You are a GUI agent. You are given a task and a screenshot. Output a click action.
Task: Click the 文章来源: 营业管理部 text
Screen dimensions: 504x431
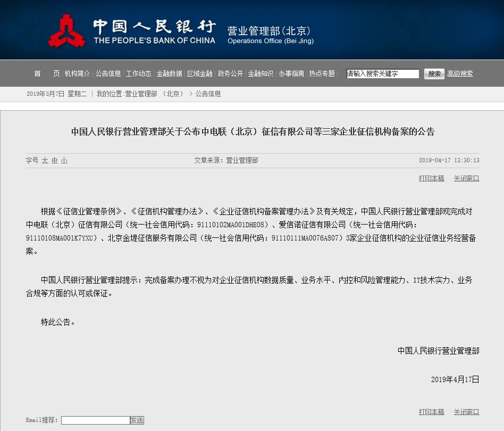226,160
